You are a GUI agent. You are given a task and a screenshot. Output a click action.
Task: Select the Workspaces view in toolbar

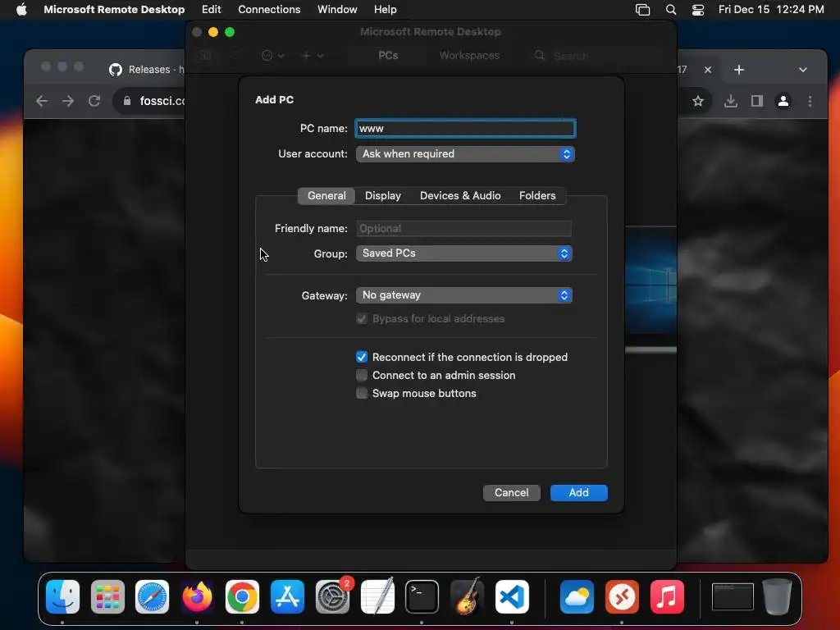pyautogui.click(x=469, y=56)
